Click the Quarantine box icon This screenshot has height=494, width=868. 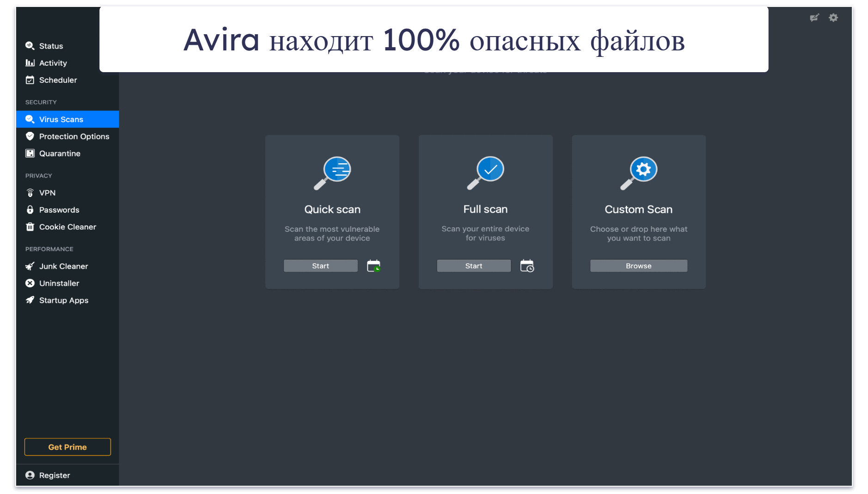30,154
